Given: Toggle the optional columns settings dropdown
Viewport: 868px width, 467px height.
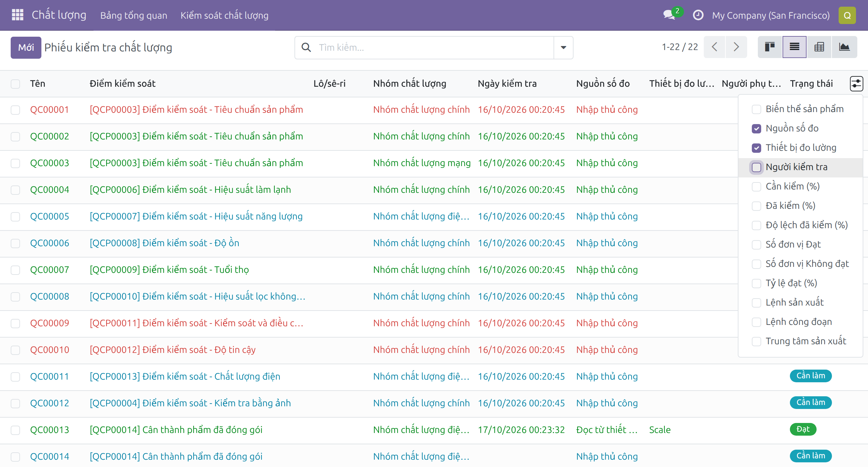Looking at the screenshot, I should point(856,84).
